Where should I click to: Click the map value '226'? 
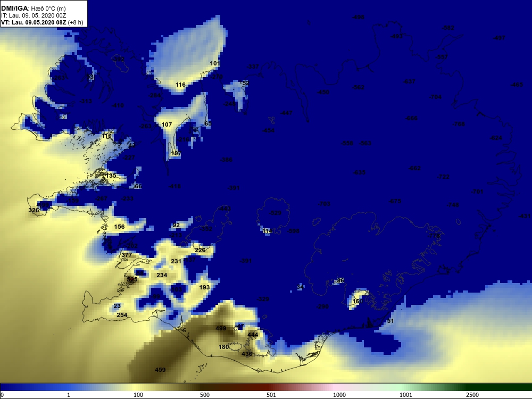pos(200,250)
